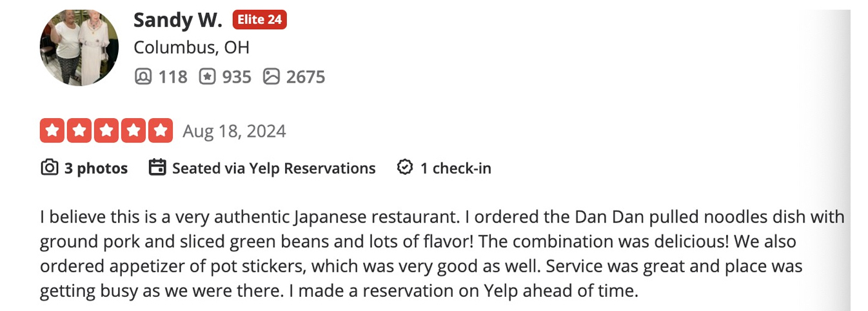Click Seated via Yelp Reservations label
868x311 pixels.
pos(273,168)
